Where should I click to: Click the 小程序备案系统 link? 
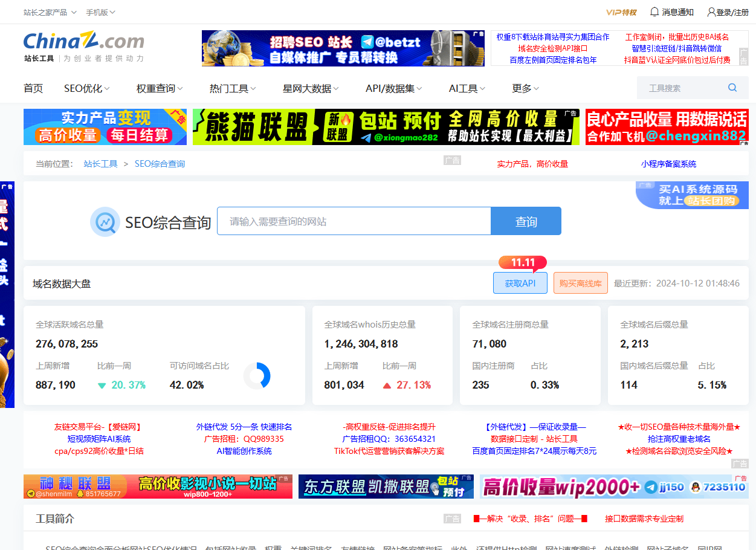pyautogui.click(x=668, y=164)
